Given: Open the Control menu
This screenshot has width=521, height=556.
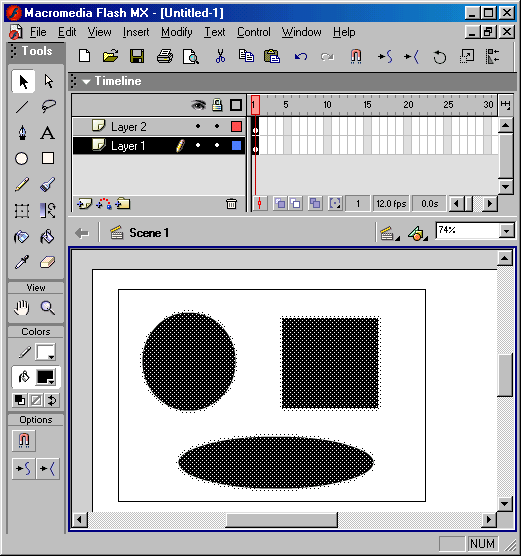Looking at the screenshot, I should click(x=254, y=32).
